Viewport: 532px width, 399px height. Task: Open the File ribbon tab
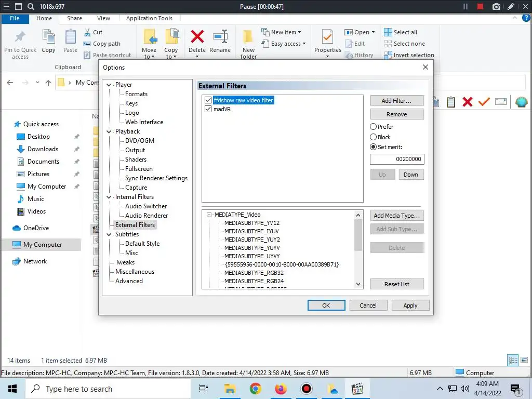[x=15, y=18]
